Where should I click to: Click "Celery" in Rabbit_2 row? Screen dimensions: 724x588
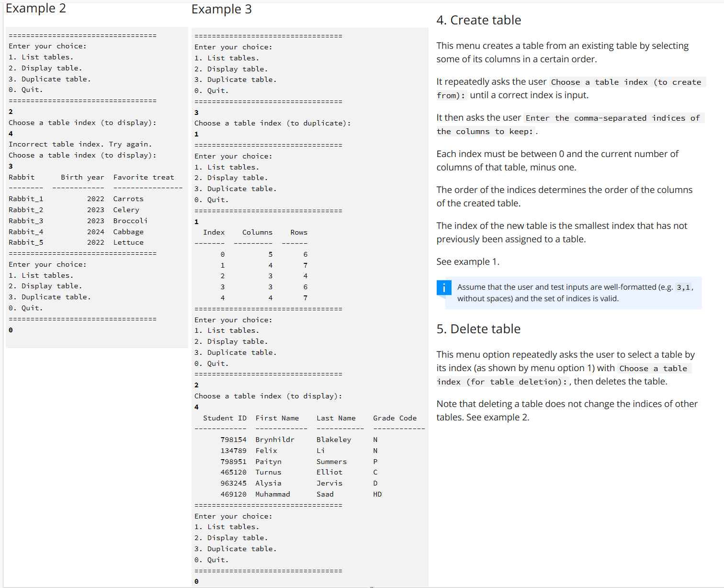126,210
